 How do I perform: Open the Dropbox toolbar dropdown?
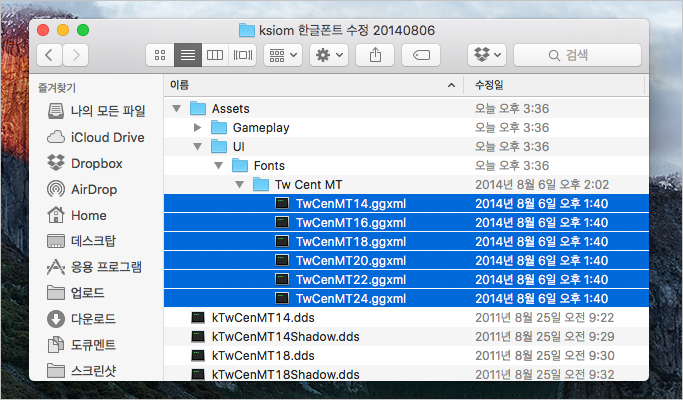point(487,55)
